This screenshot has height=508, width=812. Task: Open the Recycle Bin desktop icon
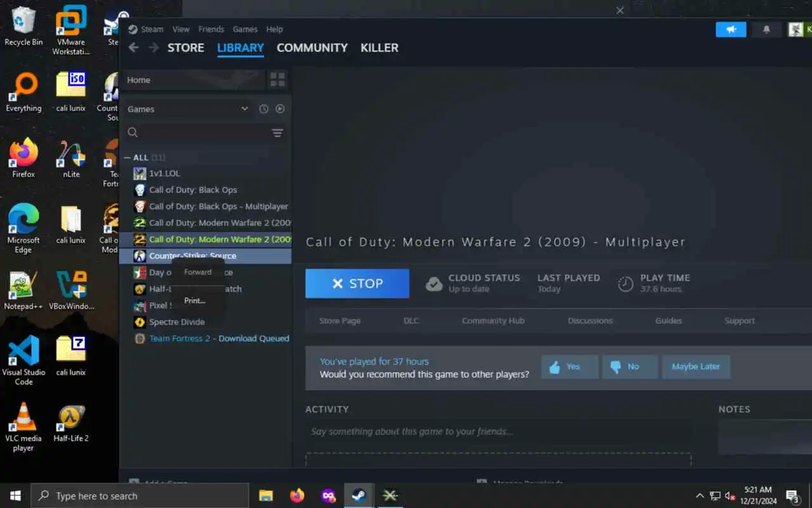23,27
